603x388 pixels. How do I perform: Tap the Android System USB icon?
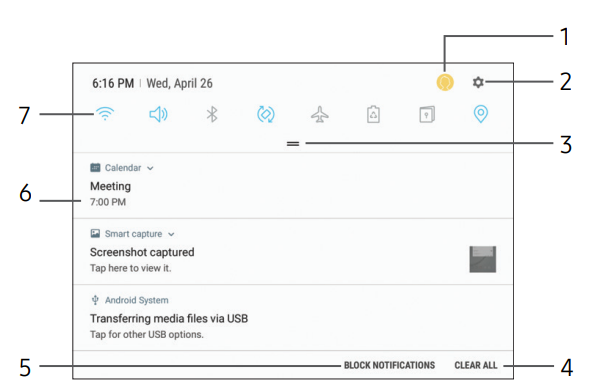95,300
